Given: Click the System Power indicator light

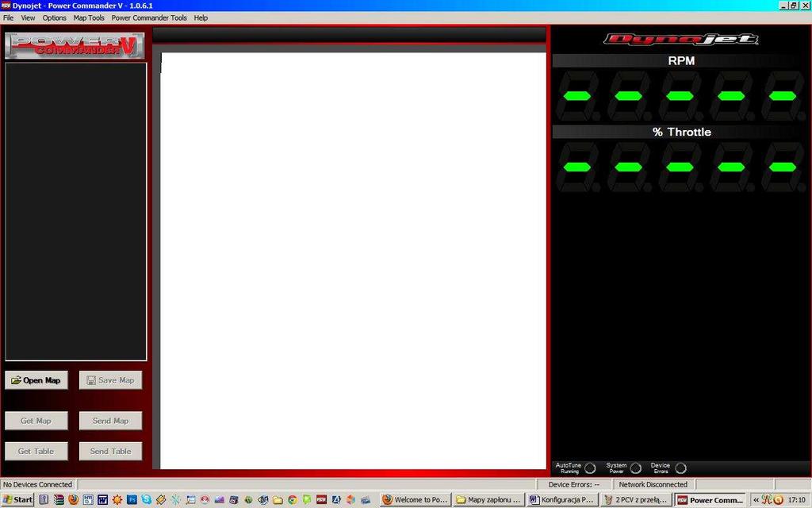Looking at the screenshot, I should pyautogui.click(x=635, y=468).
